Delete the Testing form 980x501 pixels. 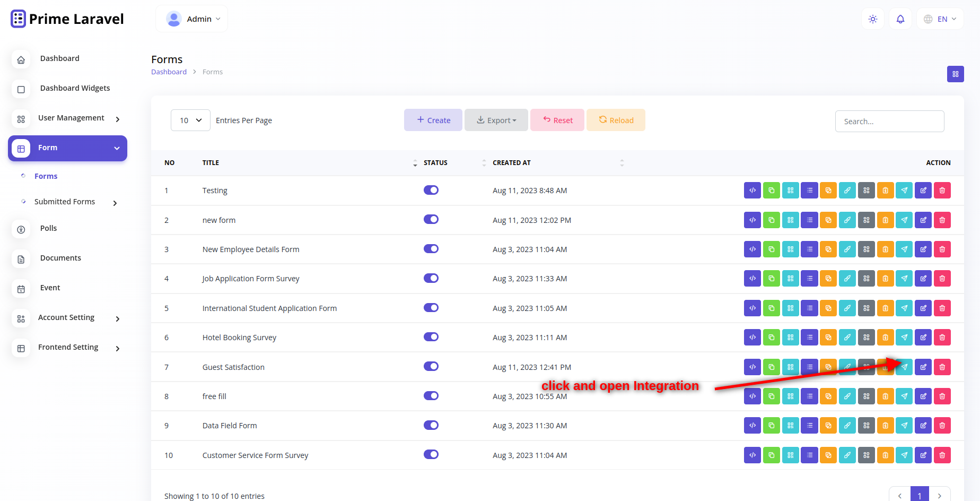(942, 191)
